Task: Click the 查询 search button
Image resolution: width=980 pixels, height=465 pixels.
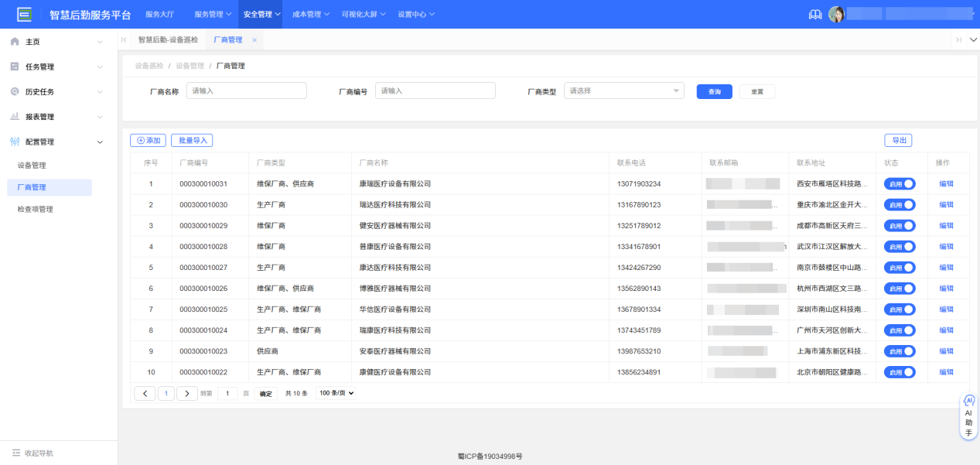Action: coord(713,91)
